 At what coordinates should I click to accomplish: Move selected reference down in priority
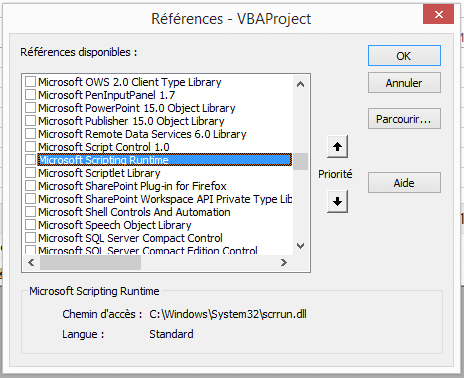click(337, 201)
